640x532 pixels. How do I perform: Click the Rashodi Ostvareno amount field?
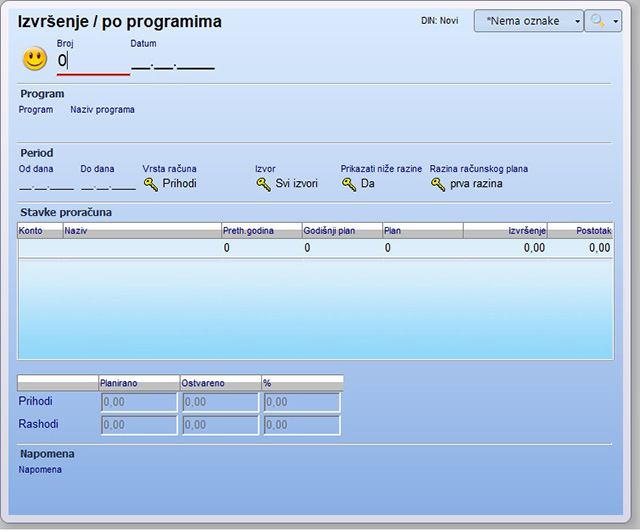[219, 425]
